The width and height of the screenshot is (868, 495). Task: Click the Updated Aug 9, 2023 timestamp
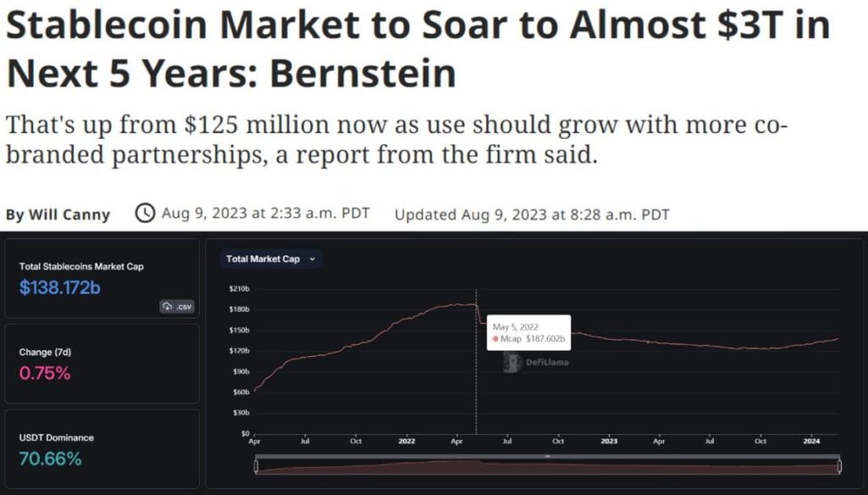point(532,214)
